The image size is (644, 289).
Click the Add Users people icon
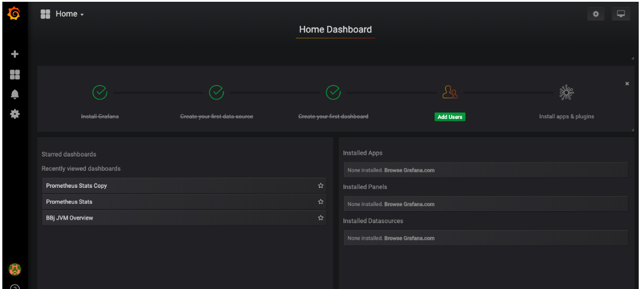450,92
